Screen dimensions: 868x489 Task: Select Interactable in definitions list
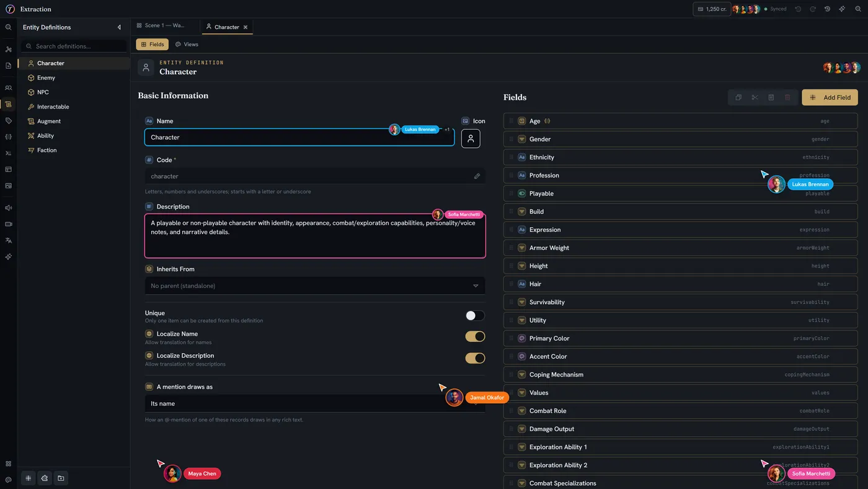(x=74, y=107)
